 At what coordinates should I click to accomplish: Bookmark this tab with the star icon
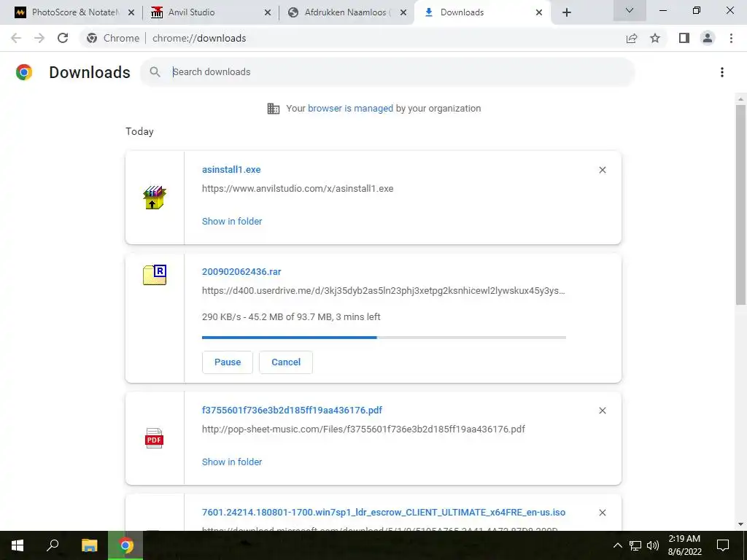tap(655, 38)
